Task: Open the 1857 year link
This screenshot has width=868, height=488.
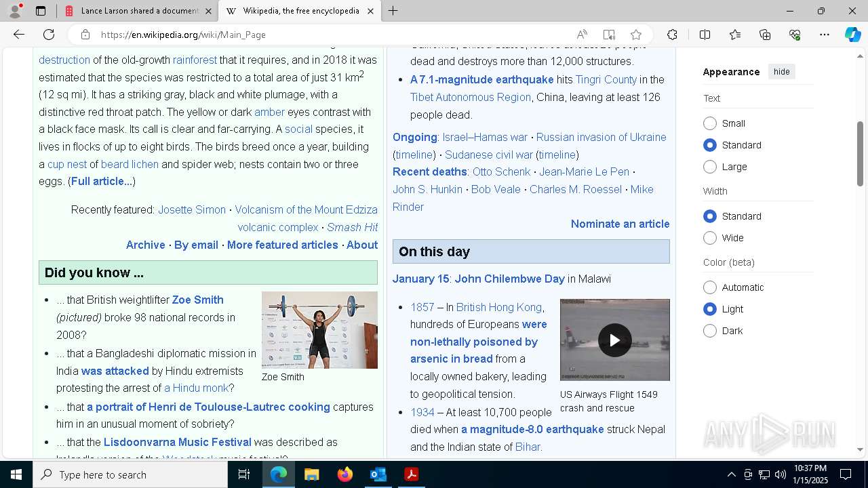Action: pyautogui.click(x=422, y=307)
